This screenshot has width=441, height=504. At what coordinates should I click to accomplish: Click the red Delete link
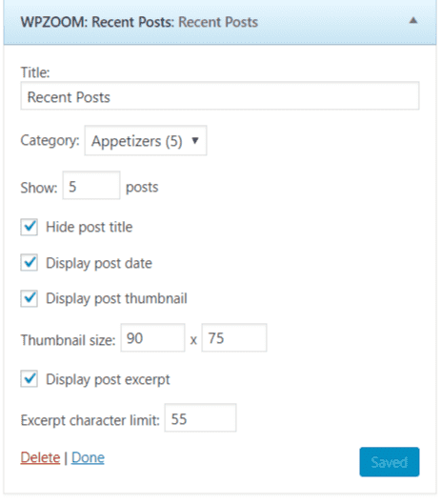coord(40,457)
